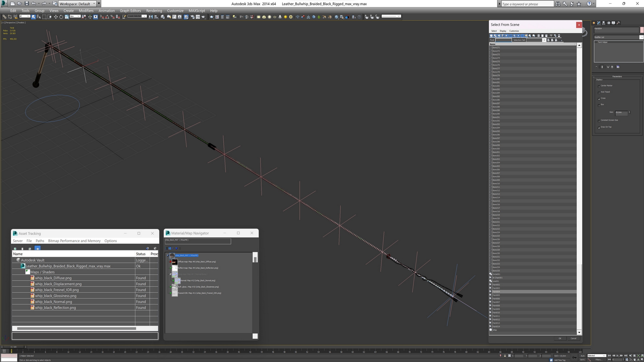Open the Hierarchy panel tab icon
Viewport: 644px width, 362px height.
click(603, 23)
